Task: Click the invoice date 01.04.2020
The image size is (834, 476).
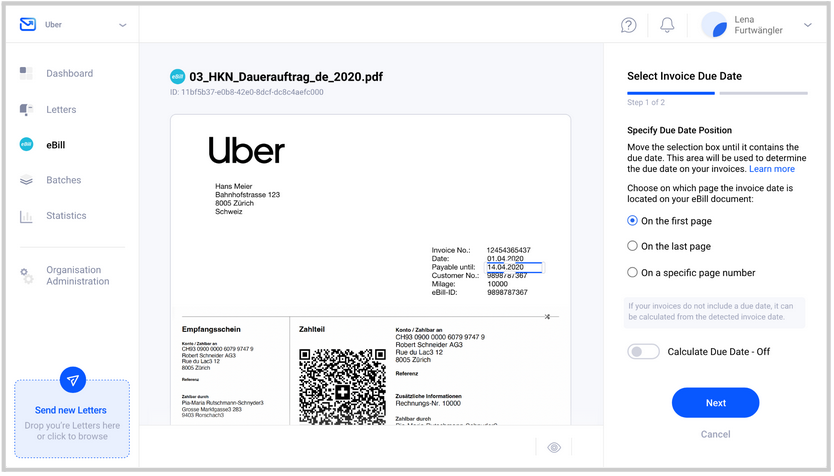Action: 505,258
